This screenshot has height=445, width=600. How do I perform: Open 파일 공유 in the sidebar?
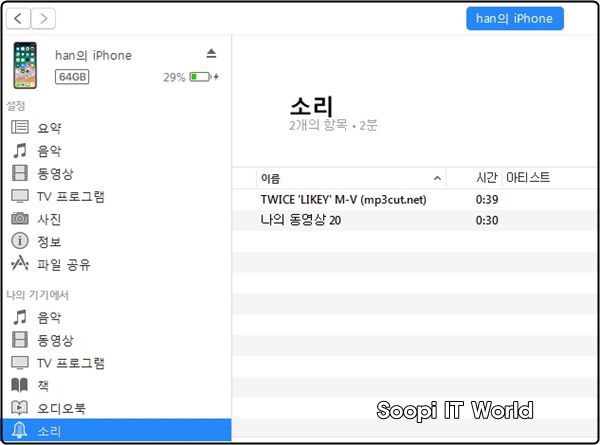64,265
